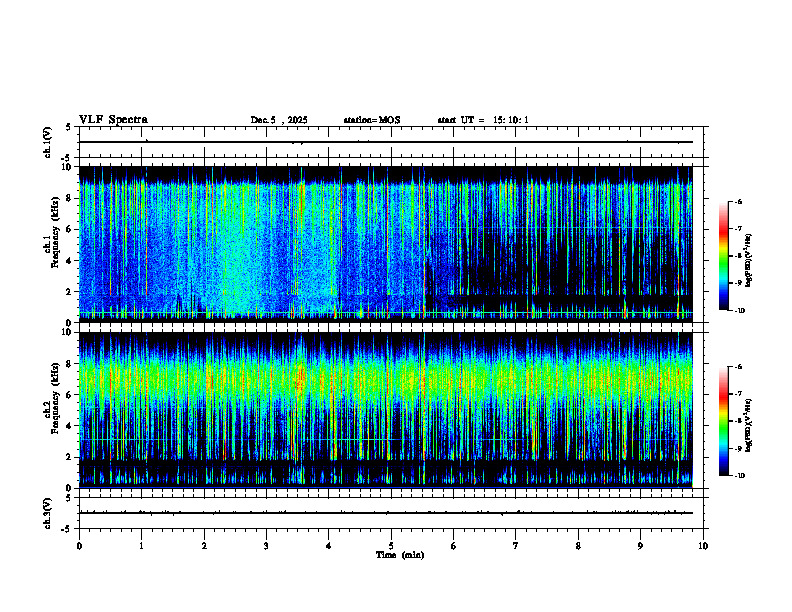Click the log(PSD) label beside ch.1 color bar
792x612 pixels.
(749, 260)
